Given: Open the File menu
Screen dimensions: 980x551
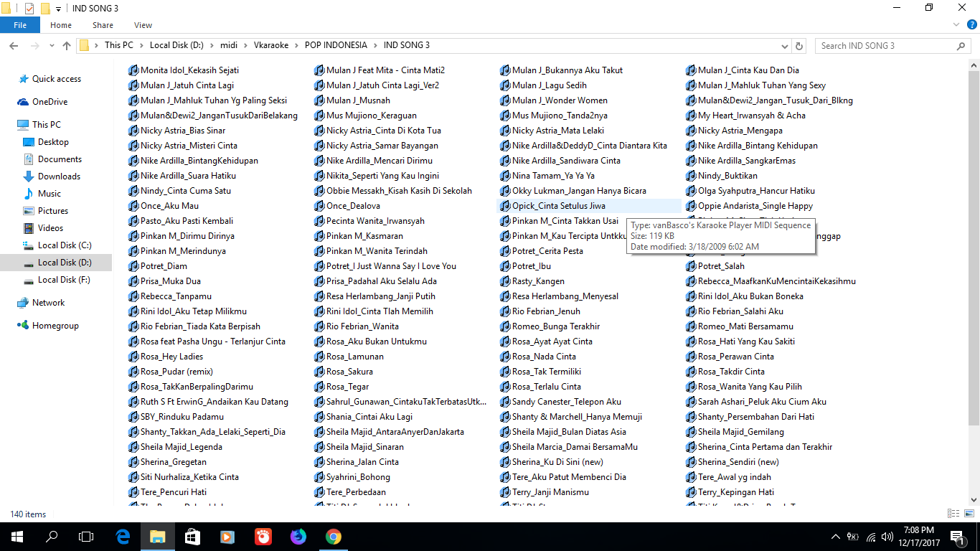Looking at the screenshot, I should (x=20, y=25).
